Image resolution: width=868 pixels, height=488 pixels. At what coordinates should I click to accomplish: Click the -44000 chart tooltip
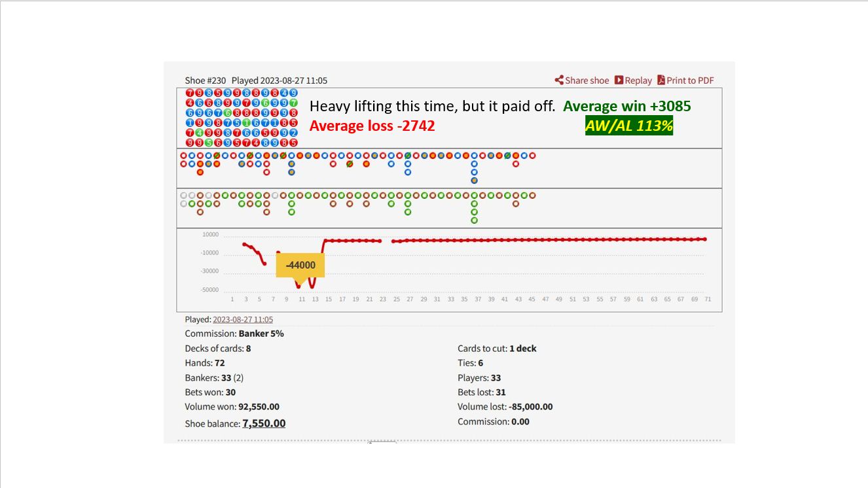(300, 266)
